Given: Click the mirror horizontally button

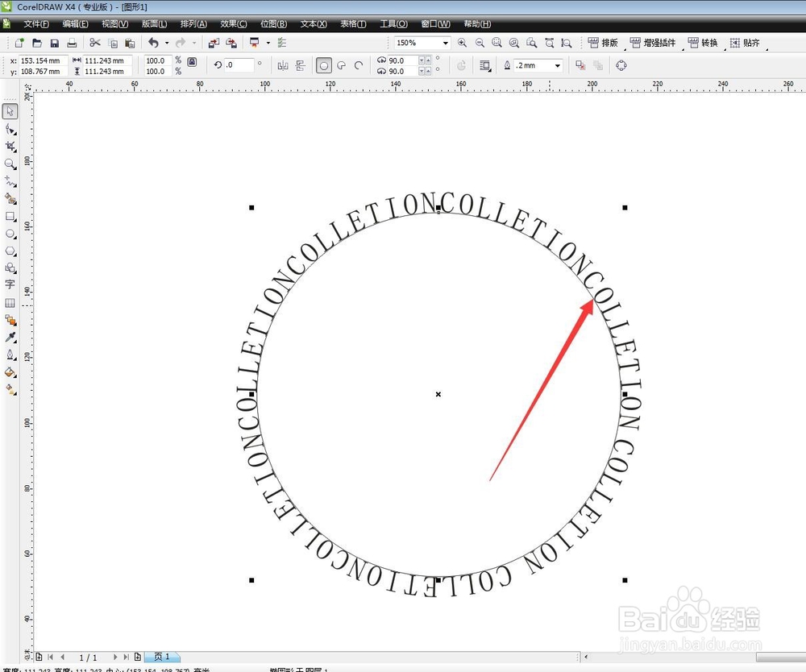Looking at the screenshot, I should click(283, 65).
